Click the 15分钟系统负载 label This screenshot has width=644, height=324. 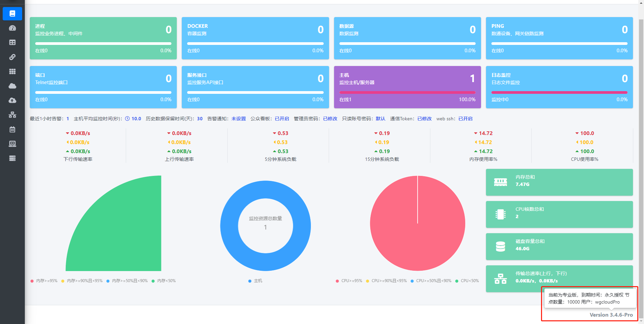382,159
